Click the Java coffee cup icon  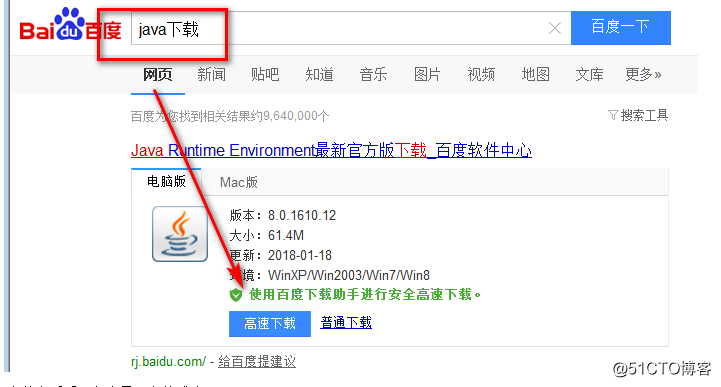tap(180, 234)
